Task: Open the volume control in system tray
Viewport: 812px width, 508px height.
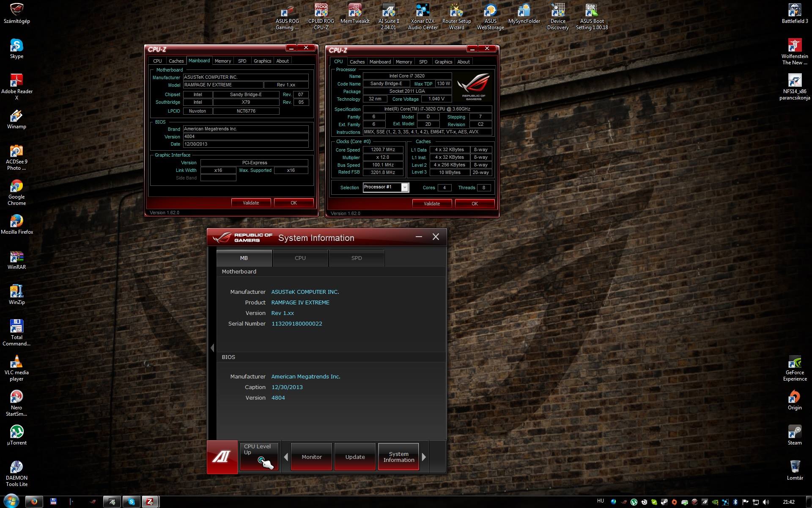Action: (766, 502)
